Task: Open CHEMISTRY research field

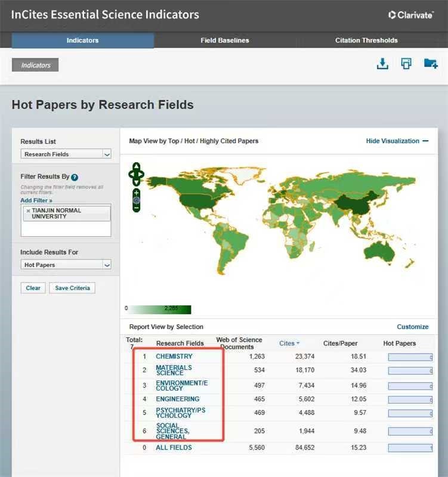Action: (x=174, y=356)
